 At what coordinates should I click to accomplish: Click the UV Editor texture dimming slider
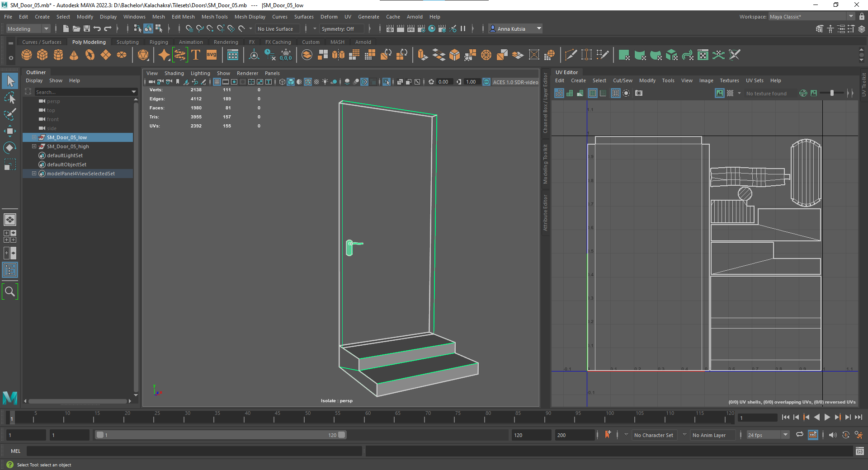coord(832,93)
